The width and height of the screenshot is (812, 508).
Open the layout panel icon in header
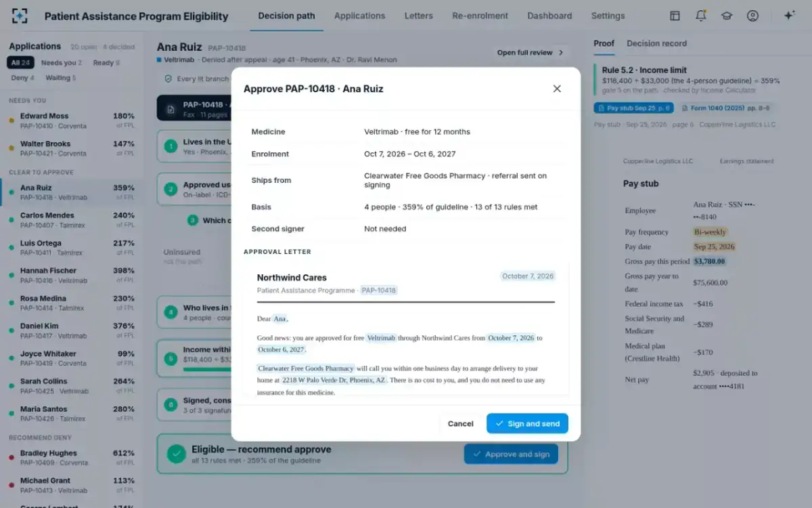[x=675, y=16]
